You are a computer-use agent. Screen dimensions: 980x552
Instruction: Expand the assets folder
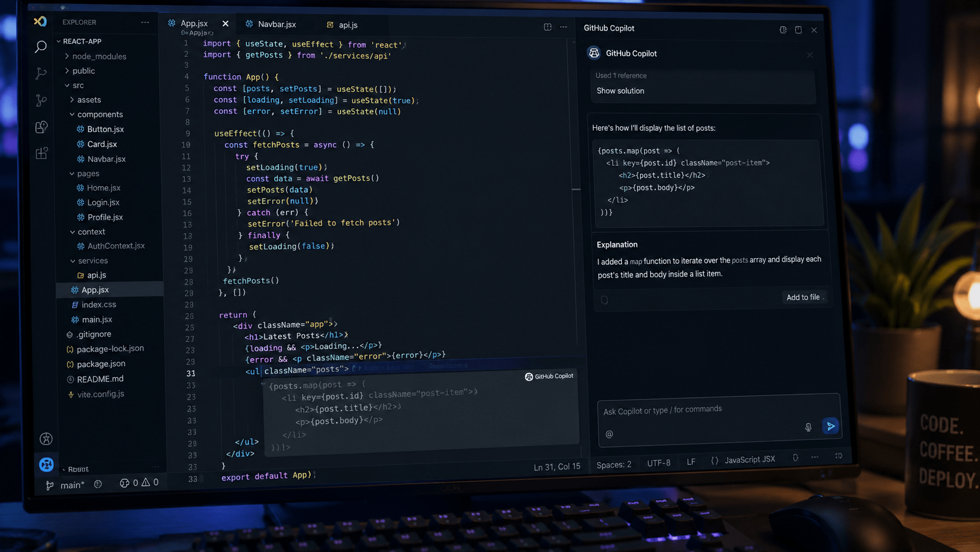[x=85, y=100]
